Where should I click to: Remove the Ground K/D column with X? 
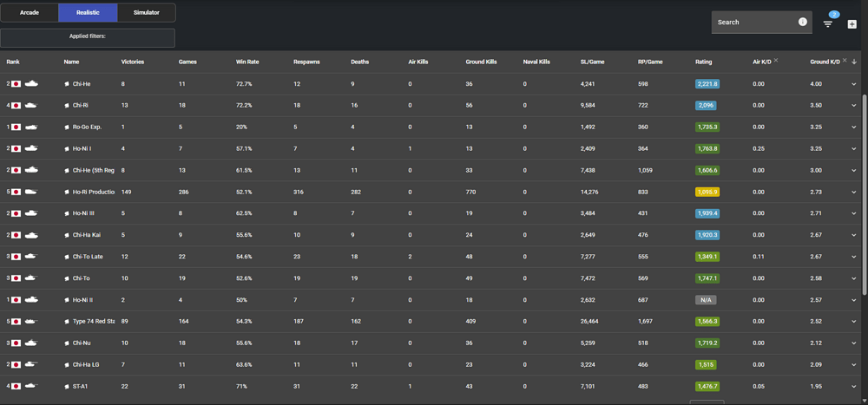click(x=844, y=61)
